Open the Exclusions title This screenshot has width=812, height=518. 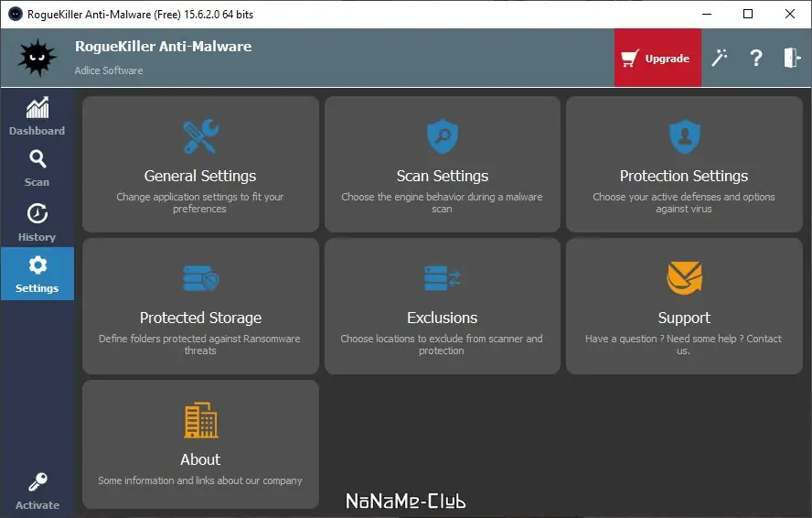pyautogui.click(x=443, y=318)
